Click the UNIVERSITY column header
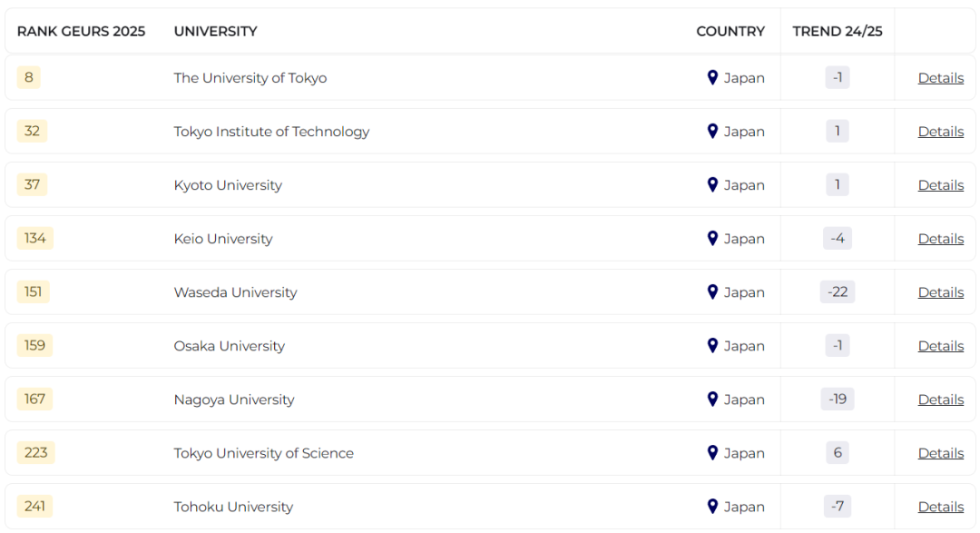980x533 pixels. click(216, 31)
